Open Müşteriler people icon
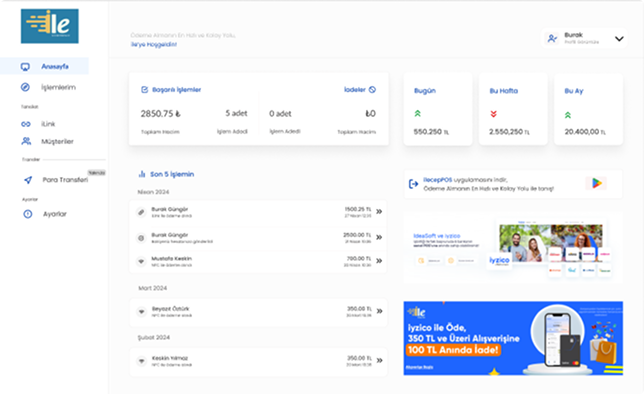The image size is (644, 394). click(26, 141)
